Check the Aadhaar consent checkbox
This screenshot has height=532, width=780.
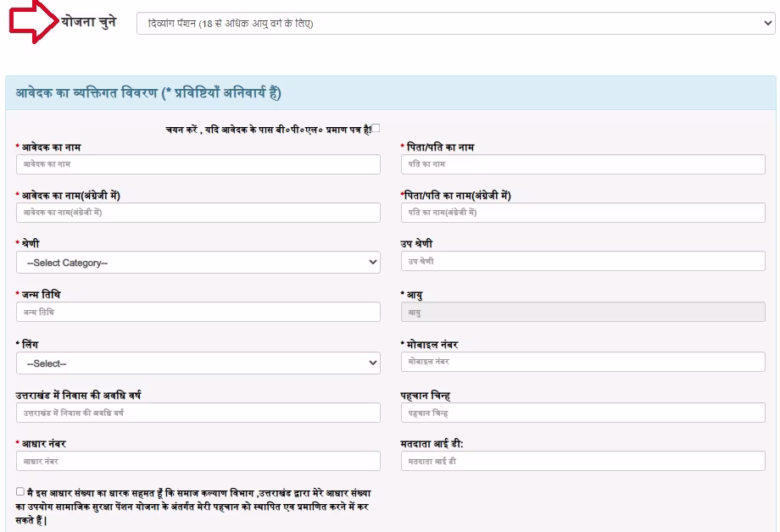point(19,491)
